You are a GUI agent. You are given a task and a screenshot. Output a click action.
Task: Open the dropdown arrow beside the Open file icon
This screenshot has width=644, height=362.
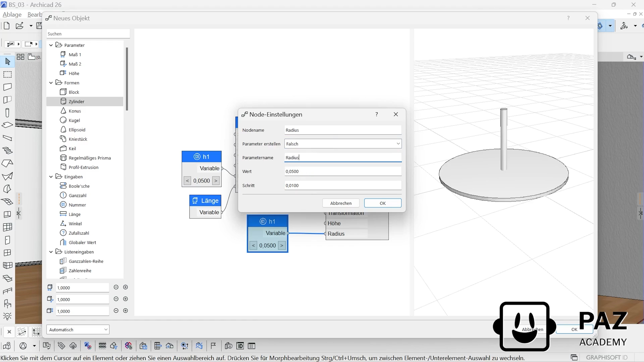pyautogui.click(x=31, y=26)
